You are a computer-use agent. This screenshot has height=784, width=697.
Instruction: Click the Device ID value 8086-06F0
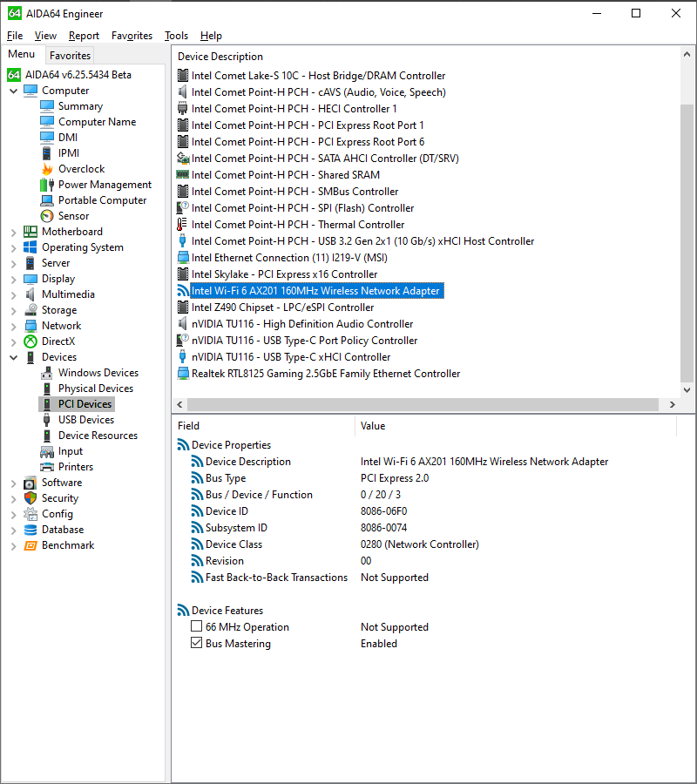(x=383, y=511)
